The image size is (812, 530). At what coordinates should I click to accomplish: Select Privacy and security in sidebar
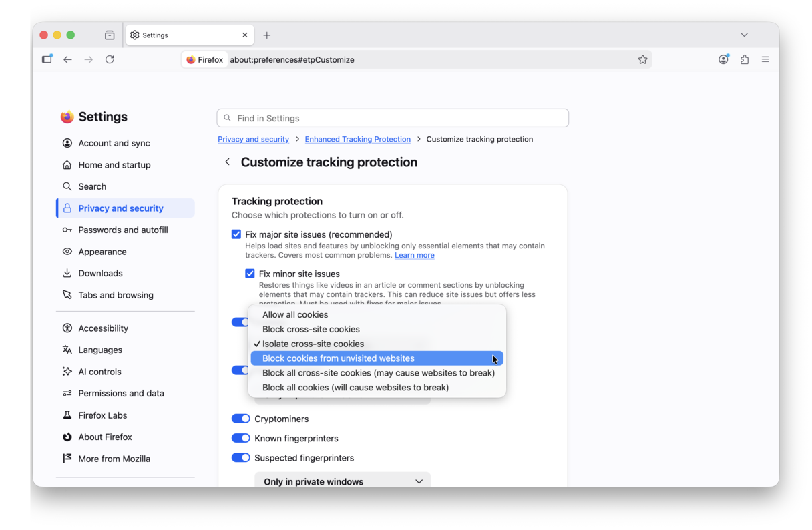pos(126,208)
